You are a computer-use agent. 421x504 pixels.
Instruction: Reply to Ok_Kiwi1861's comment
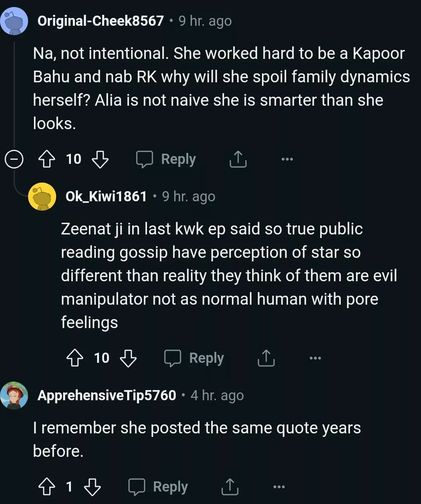194,358
